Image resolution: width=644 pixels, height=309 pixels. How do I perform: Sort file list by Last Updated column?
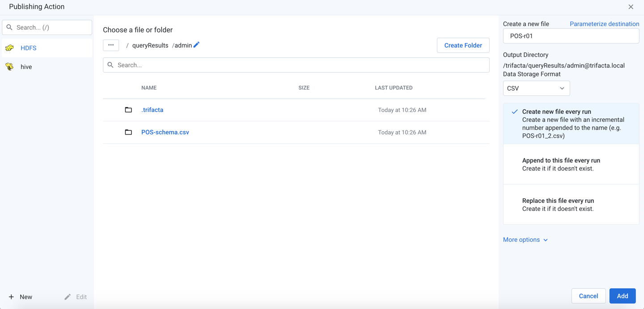(394, 88)
